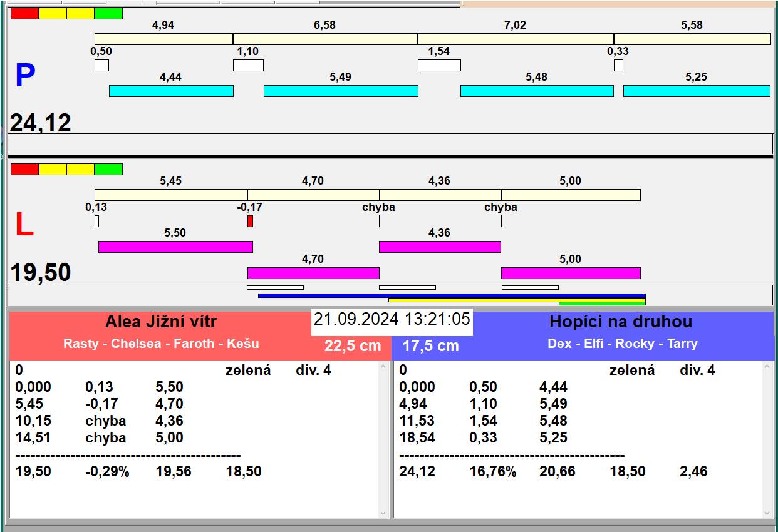The height and width of the screenshot is (532, 778).
Task: Click the yellow progress bar below the blue one
Action: (517, 300)
